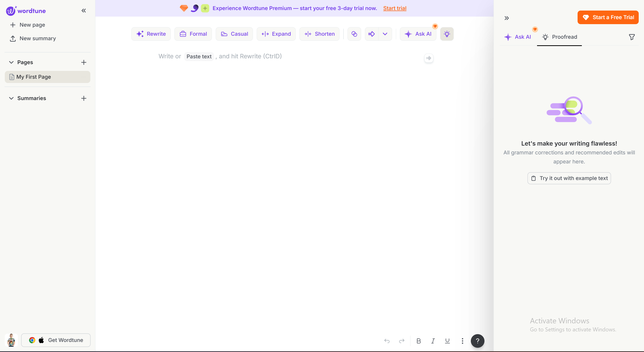This screenshot has width=644, height=352.
Task: Open My First Page
Action: pyautogui.click(x=48, y=77)
